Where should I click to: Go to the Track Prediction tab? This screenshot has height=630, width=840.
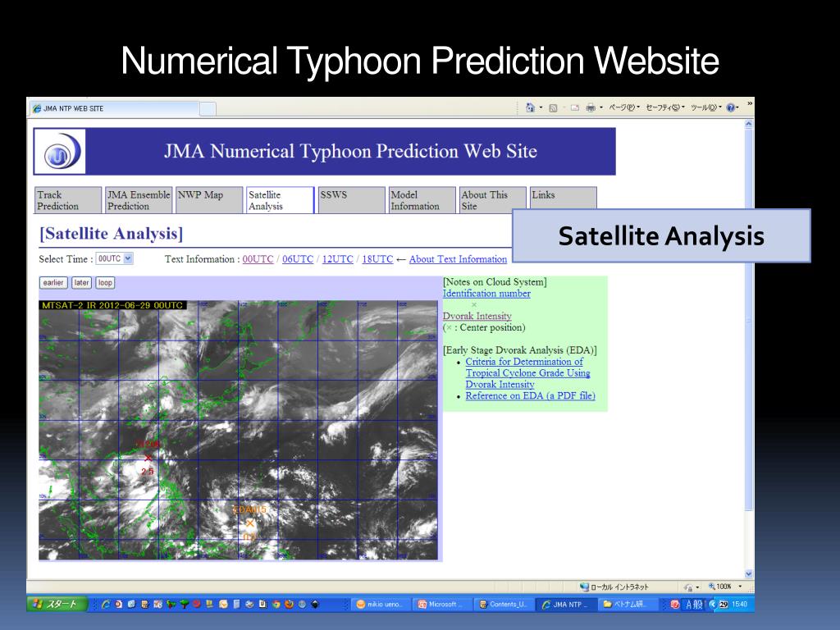coord(68,200)
